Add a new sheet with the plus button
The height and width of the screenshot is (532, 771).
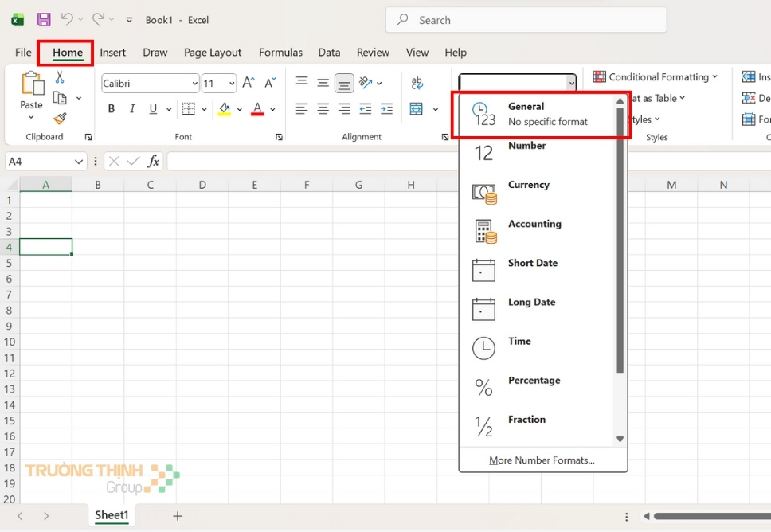click(x=177, y=515)
